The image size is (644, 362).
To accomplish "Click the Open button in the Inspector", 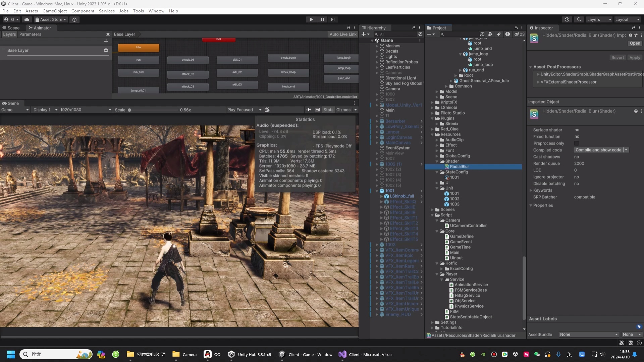I will pyautogui.click(x=635, y=43).
